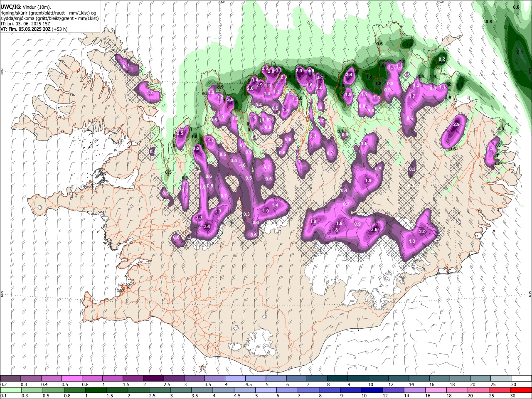Screen dimensions: 532x399
Task: Pick the slate blue 6–7 upper legend swatch
Action: (x=296, y=378)
